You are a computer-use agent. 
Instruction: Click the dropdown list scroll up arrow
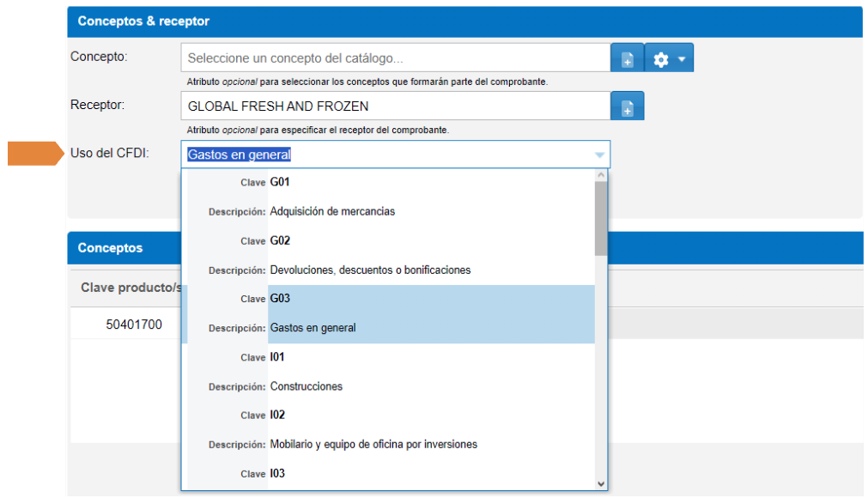point(601,175)
